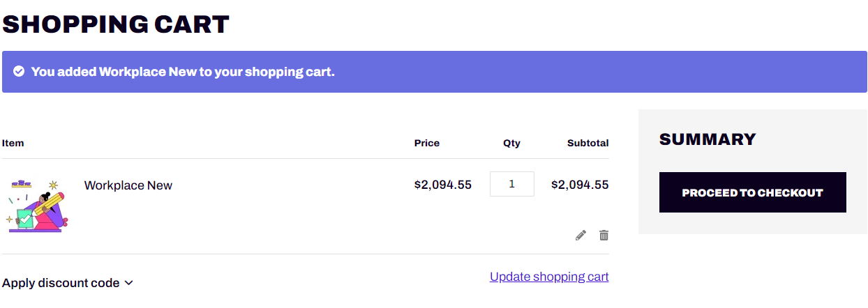The image size is (868, 308).
Task: Click the checkmark icon in success banner
Action: tap(19, 71)
